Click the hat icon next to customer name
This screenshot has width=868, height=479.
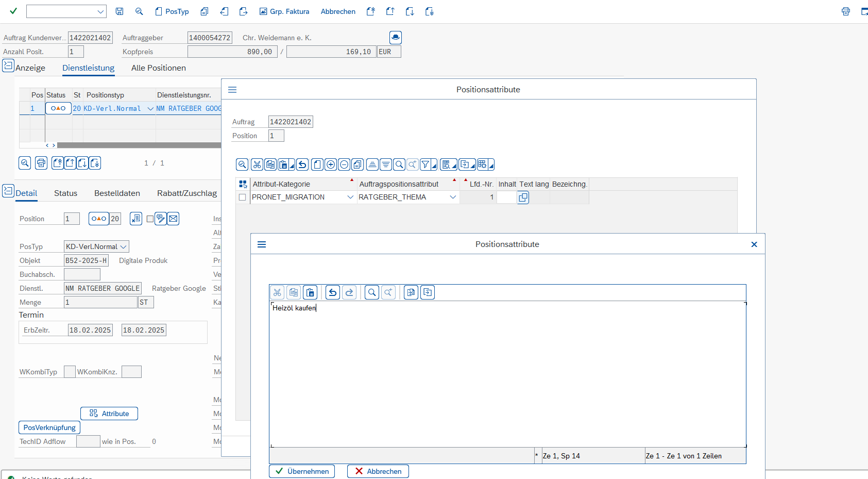[396, 37]
